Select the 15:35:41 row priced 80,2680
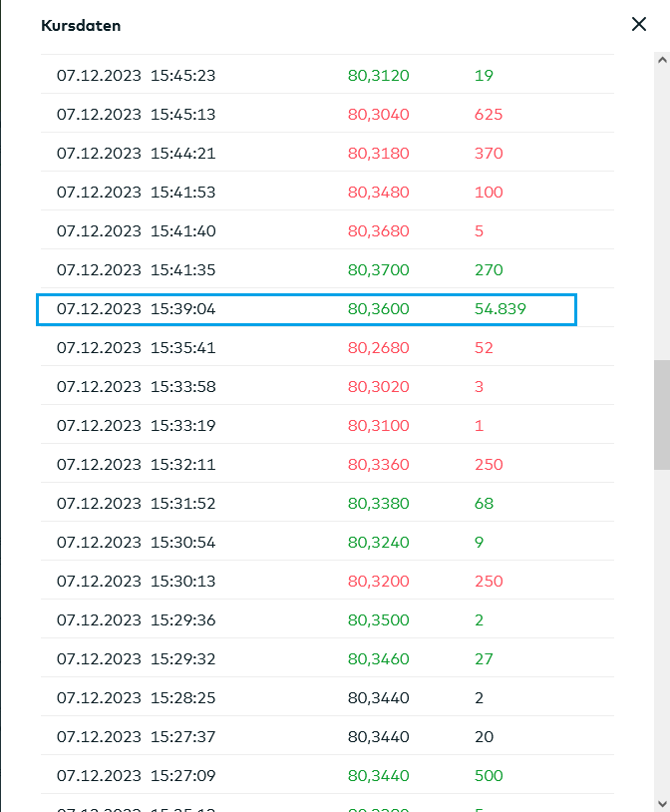This screenshot has width=670, height=812. point(306,348)
